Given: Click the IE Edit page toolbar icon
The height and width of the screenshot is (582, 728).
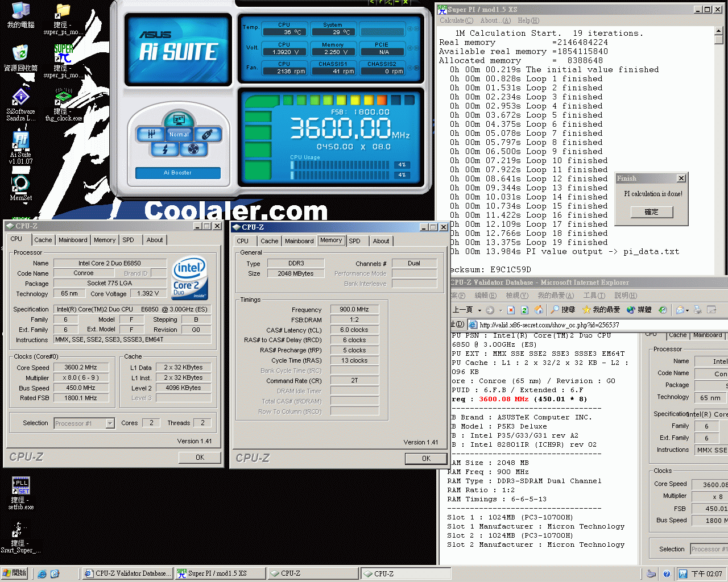Looking at the screenshot, I should [x=712, y=310].
